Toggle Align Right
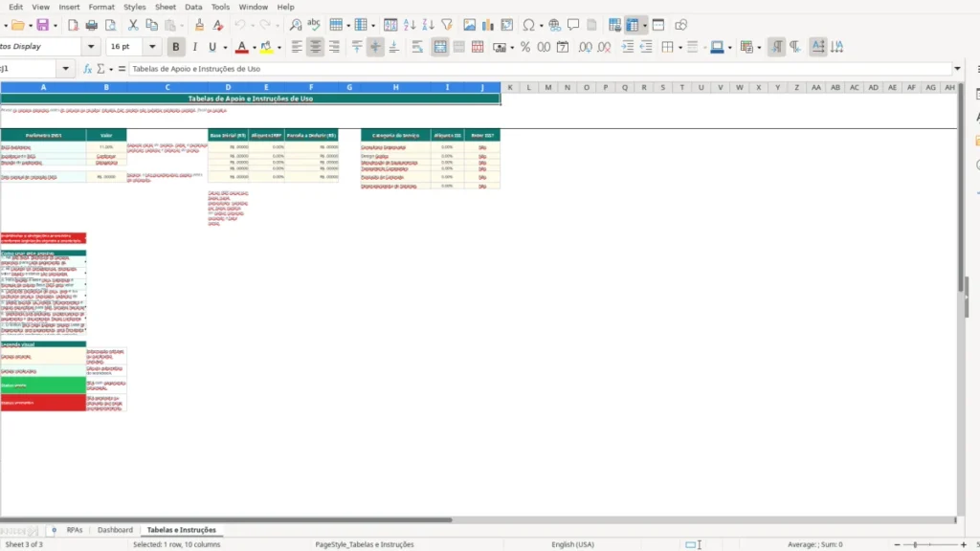This screenshot has width=980, height=551. coord(334,47)
